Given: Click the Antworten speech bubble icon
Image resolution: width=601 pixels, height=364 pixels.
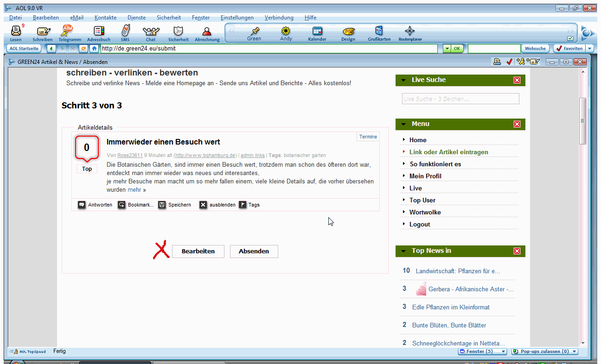Looking at the screenshot, I should [82, 205].
